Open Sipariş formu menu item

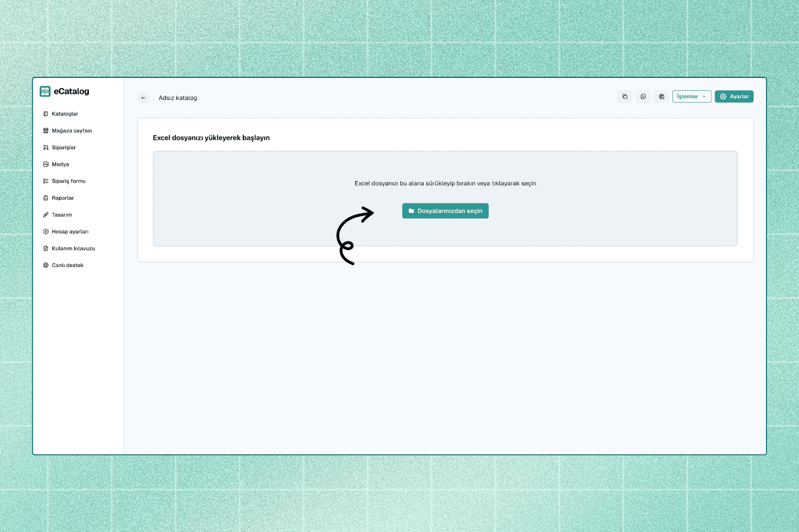click(x=68, y=181)
